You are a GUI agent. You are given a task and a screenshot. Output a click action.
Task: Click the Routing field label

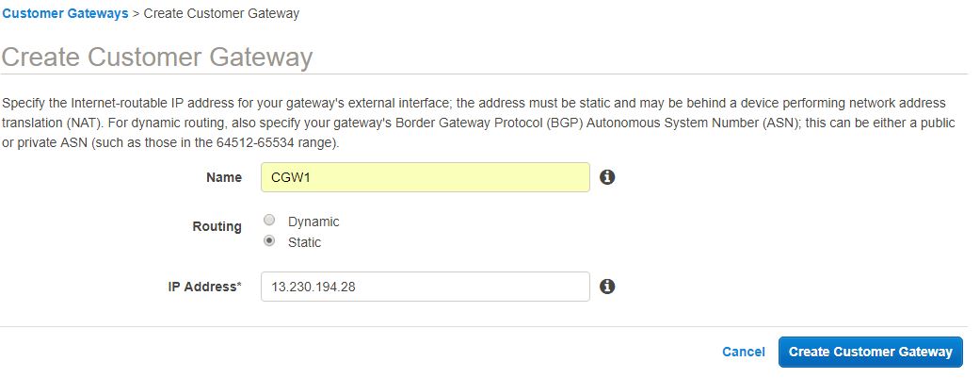click(x=217, y=226)
